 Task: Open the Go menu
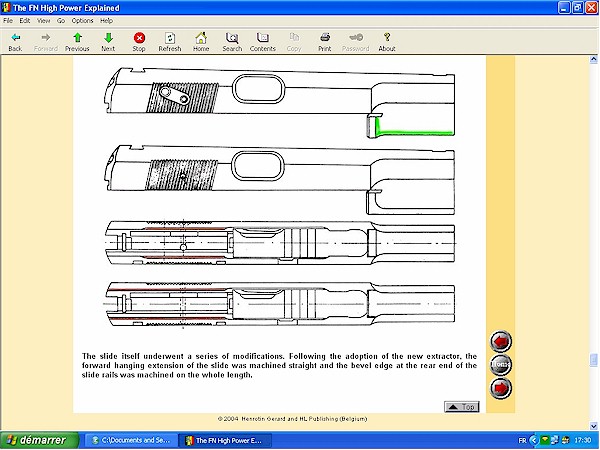61,21
